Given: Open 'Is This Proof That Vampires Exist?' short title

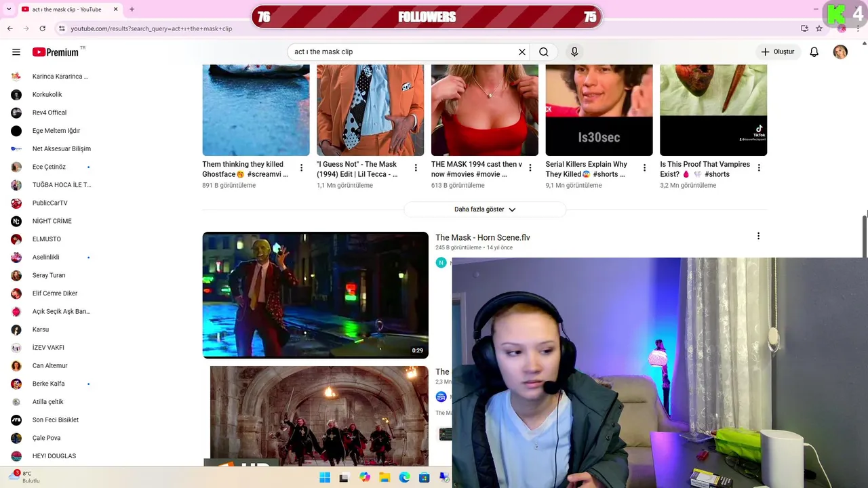Looking at the screenshot, I should coord(705,169).
